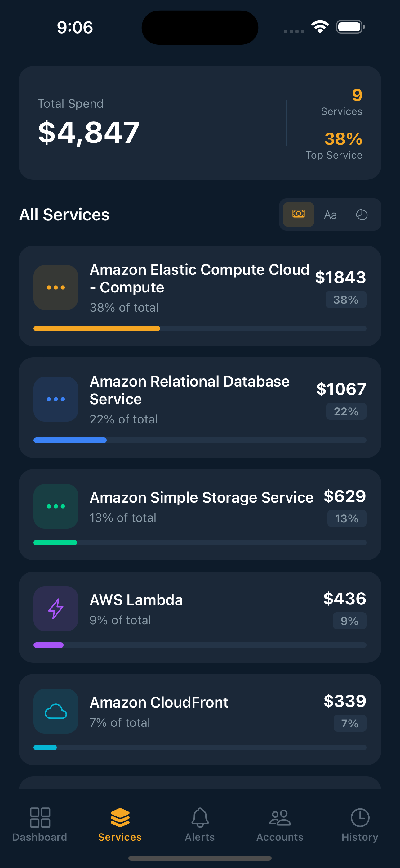
Task: Tap the blue dots icon for Relational Database Service
Action: pos(56,399)
